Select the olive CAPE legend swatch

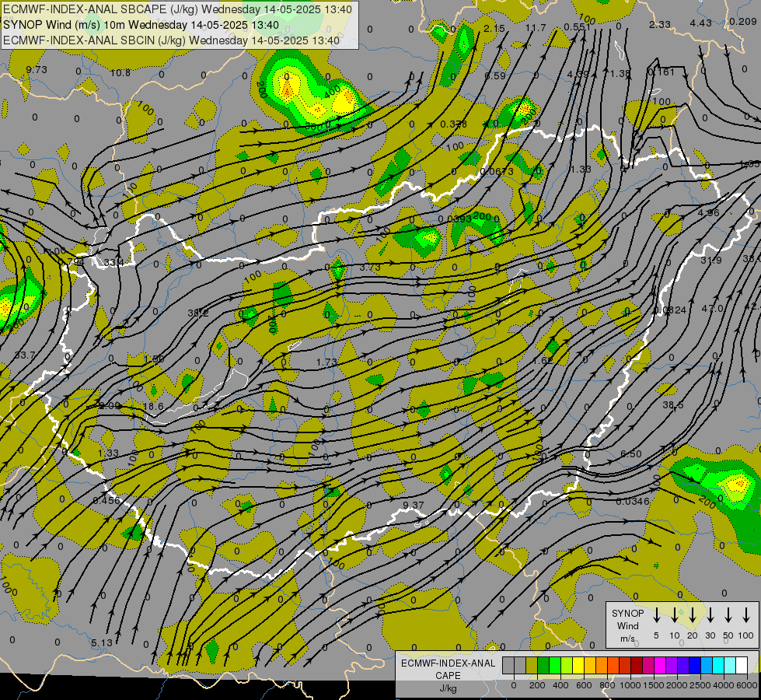[x=532, y=665]
